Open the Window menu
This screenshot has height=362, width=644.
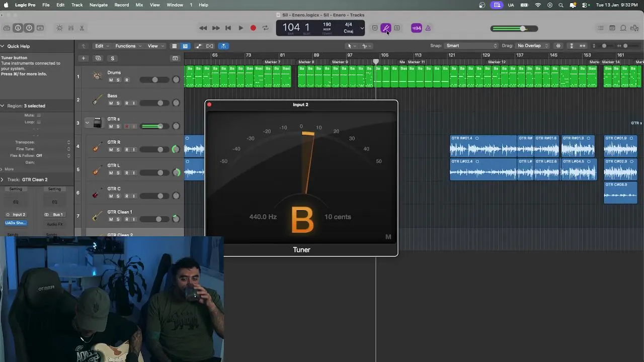pos(175,5)
